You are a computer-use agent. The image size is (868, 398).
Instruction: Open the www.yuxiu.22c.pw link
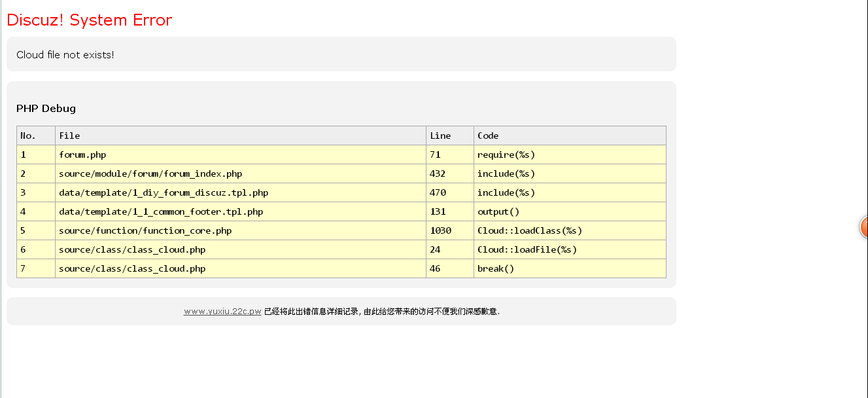point(222,312)
